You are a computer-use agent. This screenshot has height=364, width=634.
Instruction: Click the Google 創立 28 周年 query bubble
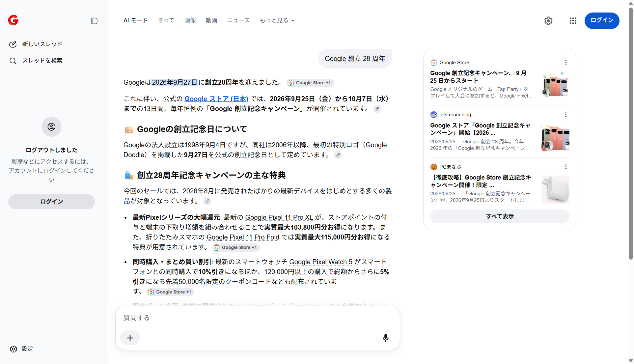[x=355, y=59]
